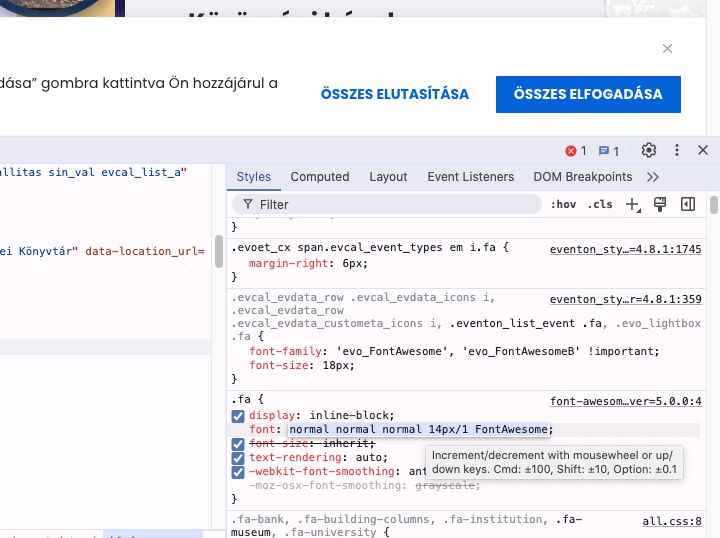Open eventon_sty…r=4.8.1:359 source link
The image size is (720, 538).
[625, 299]
